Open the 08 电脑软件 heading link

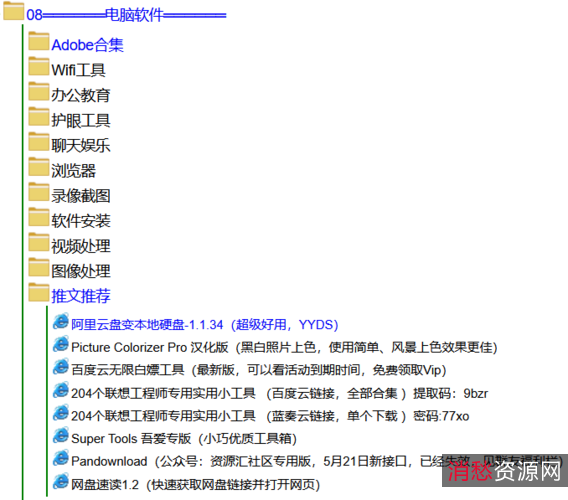click(x=126, y=15)
